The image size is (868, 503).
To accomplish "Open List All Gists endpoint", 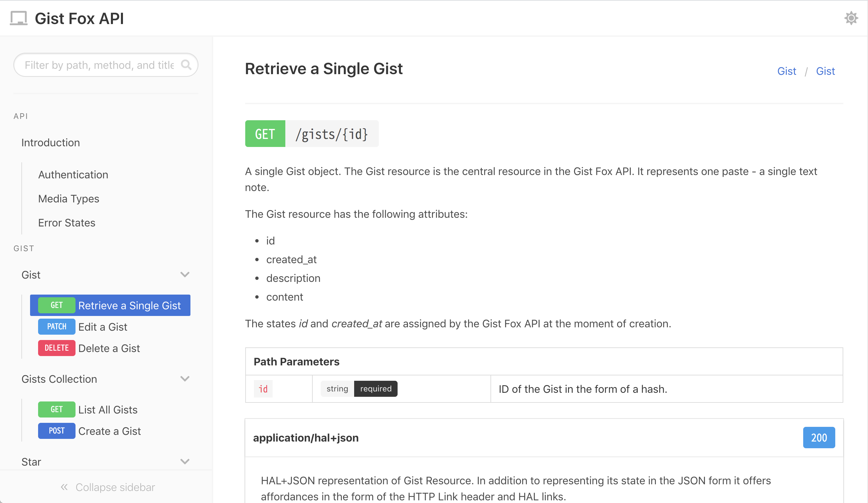I will 108,410.
